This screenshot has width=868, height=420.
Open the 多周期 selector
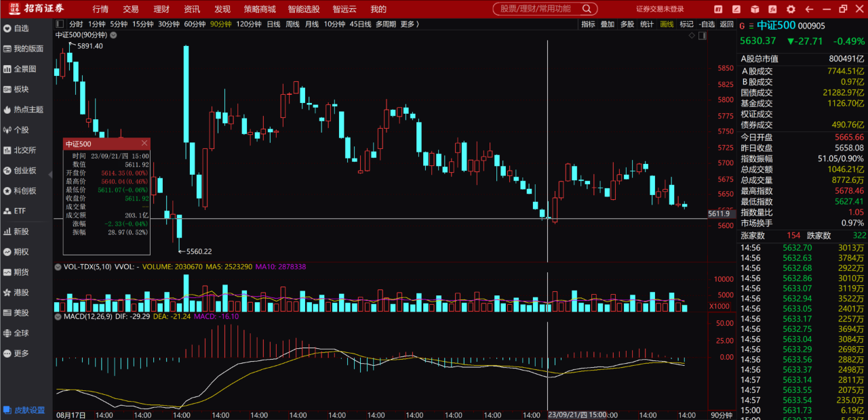click(386, 24)
